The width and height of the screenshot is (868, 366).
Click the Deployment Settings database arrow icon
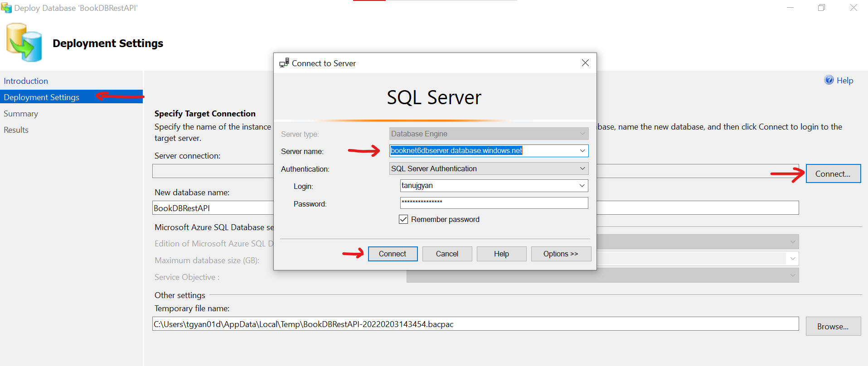[24, 43]
